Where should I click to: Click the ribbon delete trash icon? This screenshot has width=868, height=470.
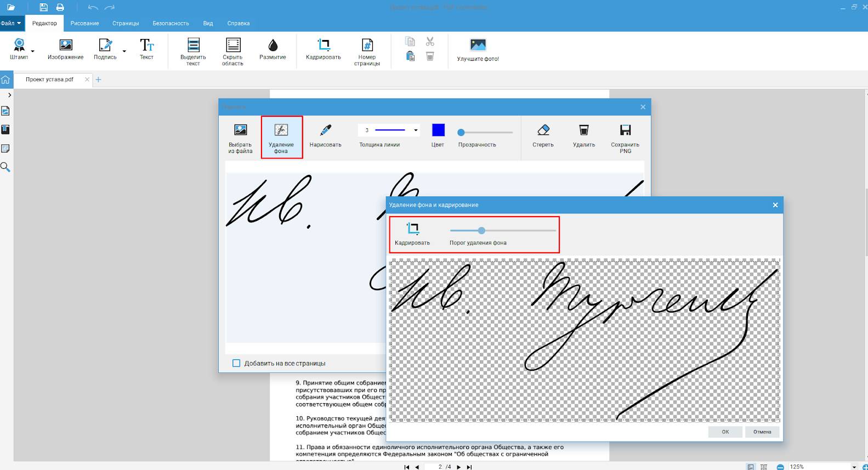pyautogui.click(x=430, y=56)
